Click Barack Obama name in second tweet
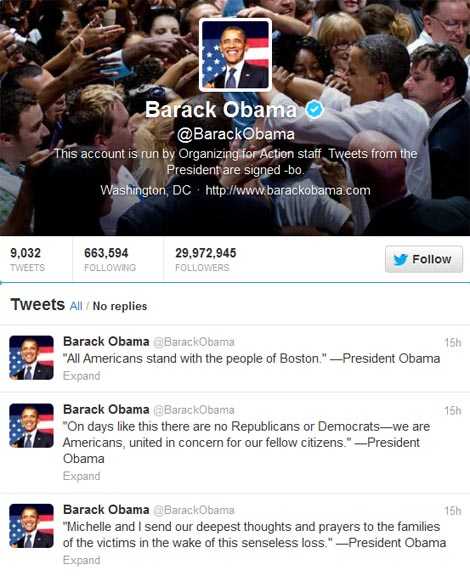 (106, 409)
